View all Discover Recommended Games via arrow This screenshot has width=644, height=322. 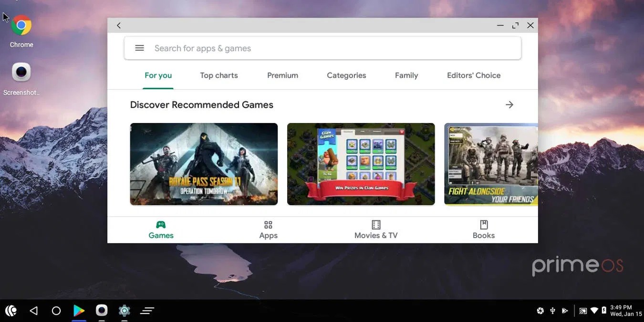(x=509, y=104)
